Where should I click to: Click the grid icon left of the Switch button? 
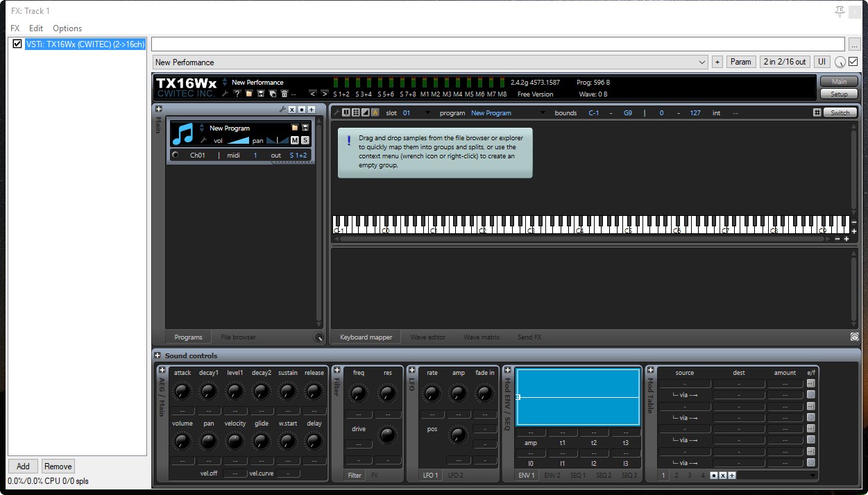point(817,112)
